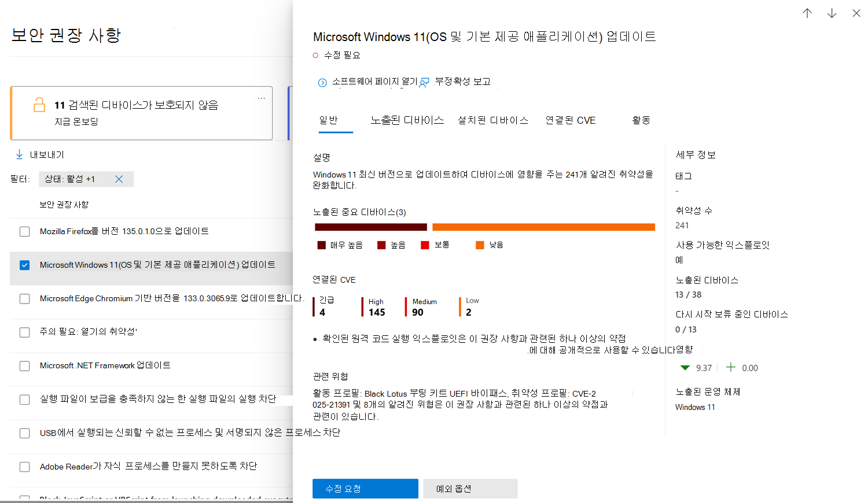868x503 pixels.
Task: Click the 수정 필요 status circle icon
Action: [x=315, y=56]
